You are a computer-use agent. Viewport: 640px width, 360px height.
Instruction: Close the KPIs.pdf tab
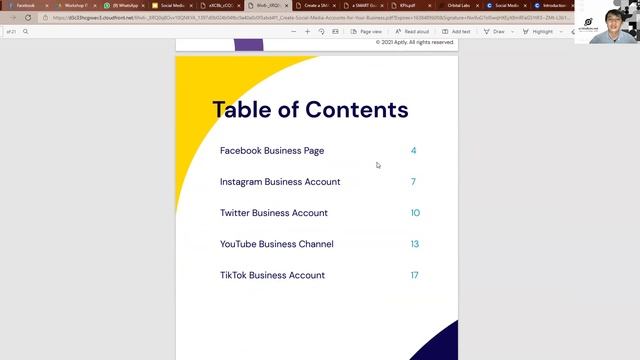point(429,6)
